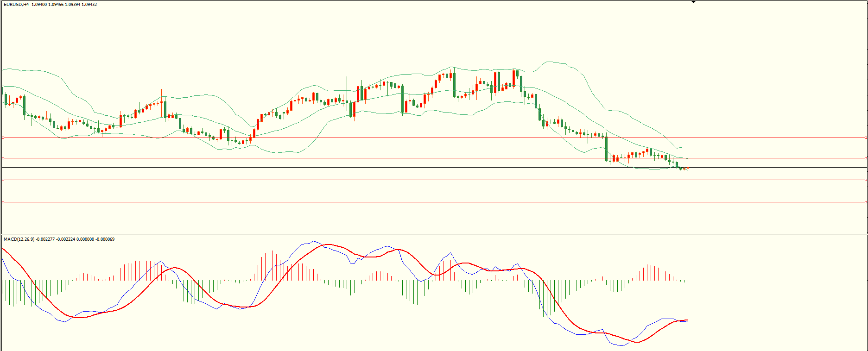Click right end handle of second red line
Image resolution: width=868 pixels, height=351 pixels.
click(x=866, y=158)
